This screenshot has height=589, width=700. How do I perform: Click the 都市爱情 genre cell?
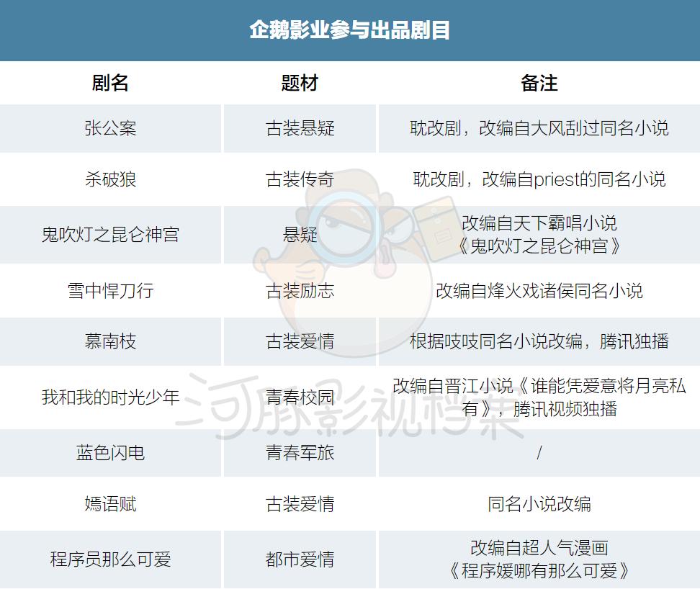click(300, 559)
